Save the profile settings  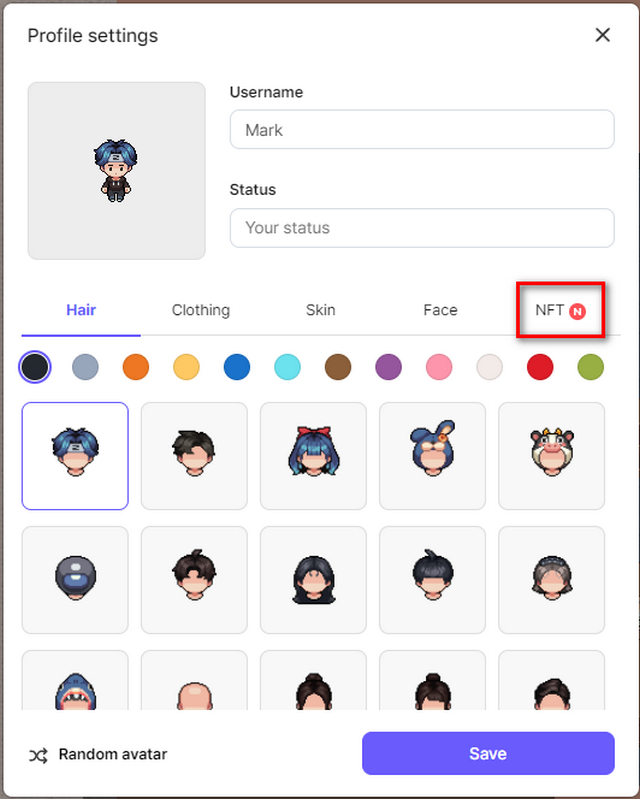coord(488,753)
